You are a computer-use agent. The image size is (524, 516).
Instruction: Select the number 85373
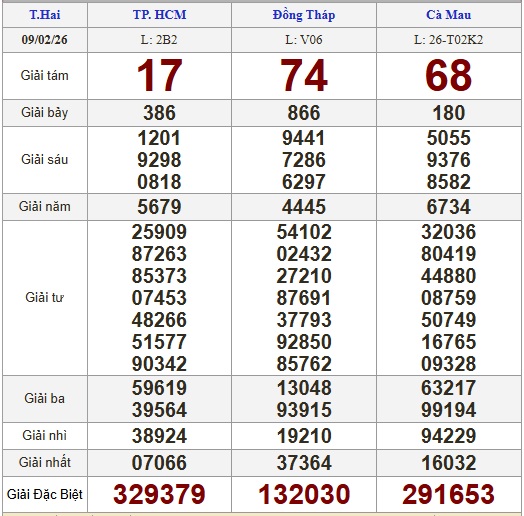159,276
